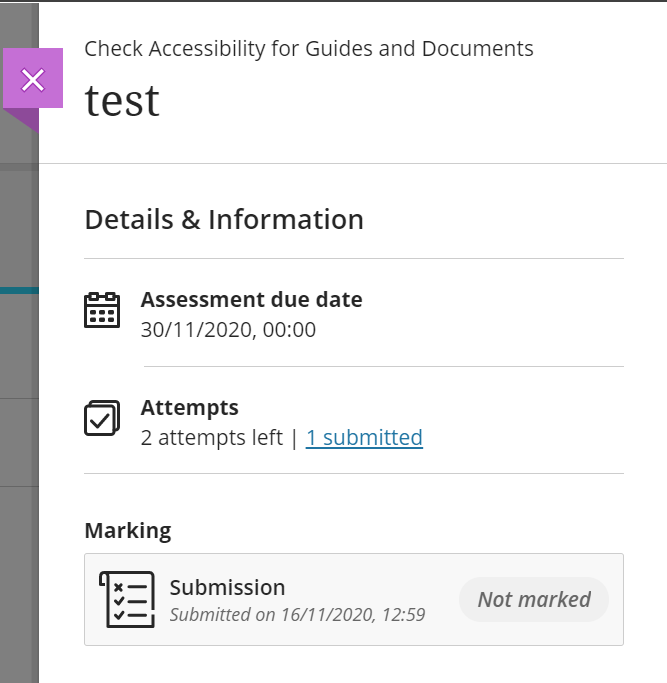Click the due date value 30/11/2020, 00:00
This screenshot has width=667, height=683.
pyautogui.click(x=228, y=329)
